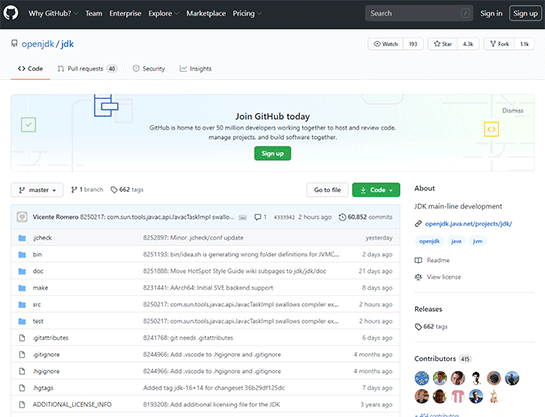Open the 4.3k stargazers count
545x417 pixels.
(468, 44)
